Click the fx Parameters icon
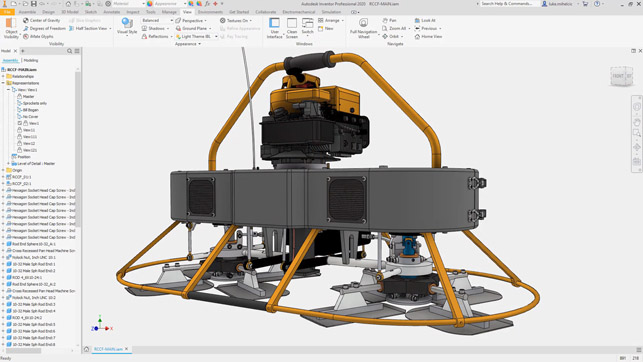Viewport: 643px width, 362px height. pos(207,4)
